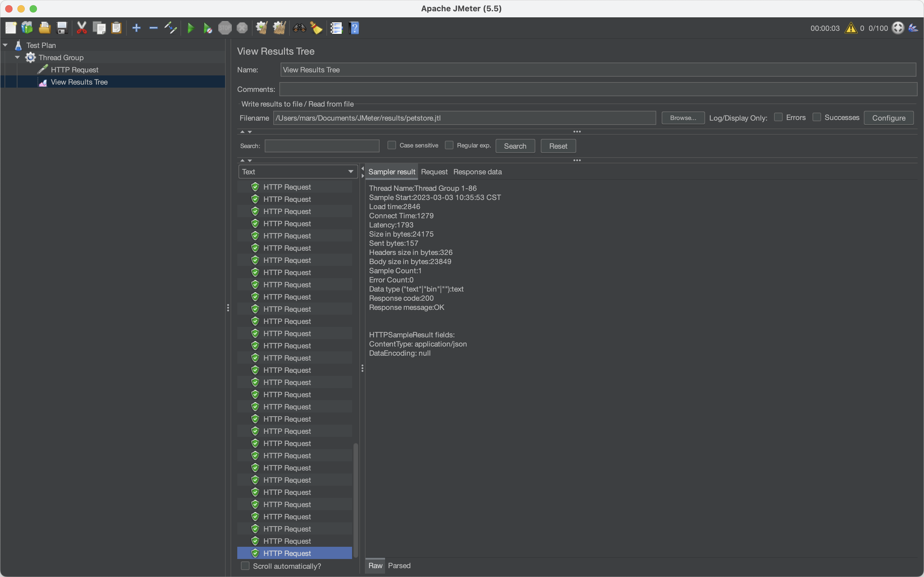Save the test plan with the disk icon
The height and width of the screenshot is (577, 924).
point(62,28)
